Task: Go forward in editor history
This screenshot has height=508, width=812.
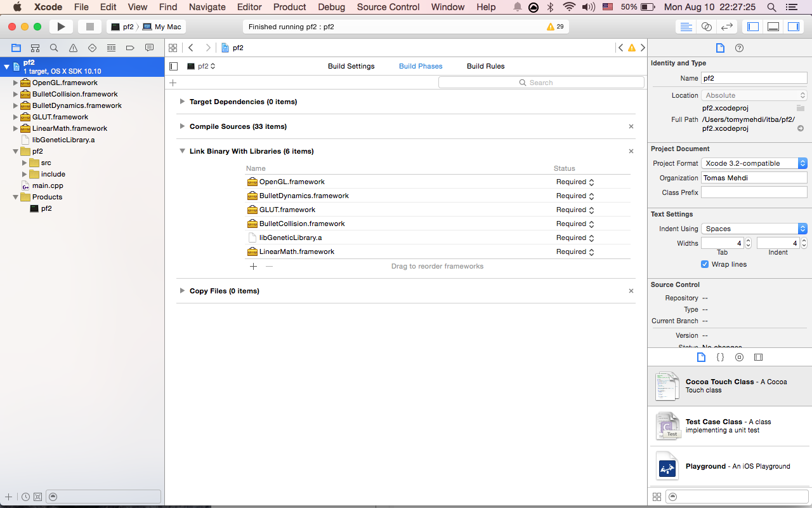Action: point(208,48)
